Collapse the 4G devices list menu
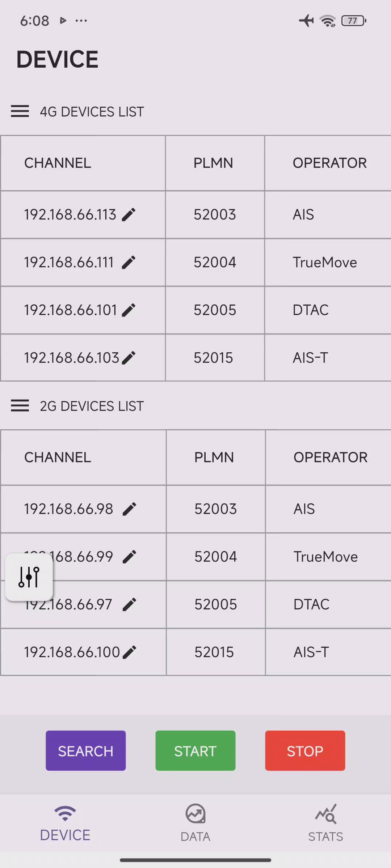This screenshot has width=391, height=868. [x=20, y=111]
